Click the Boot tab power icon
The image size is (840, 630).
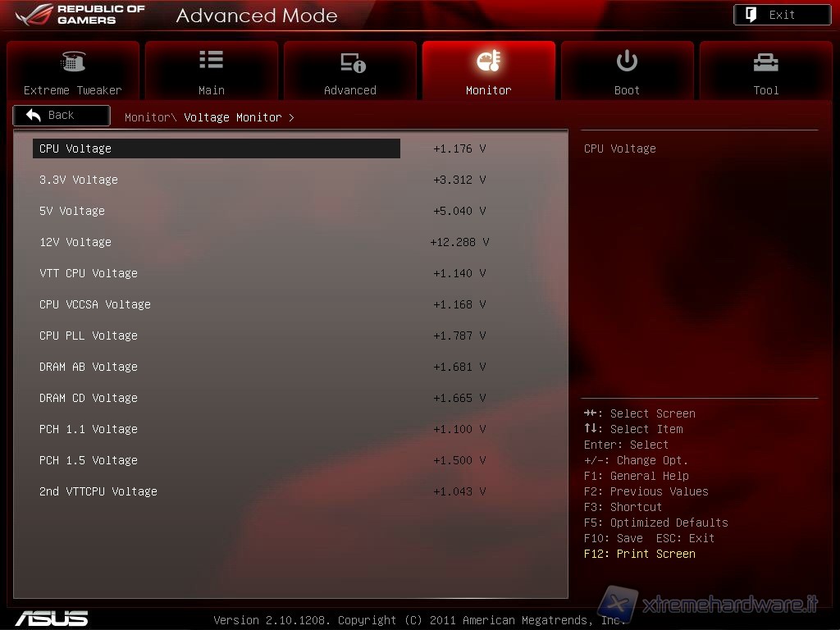coord(627,61)
